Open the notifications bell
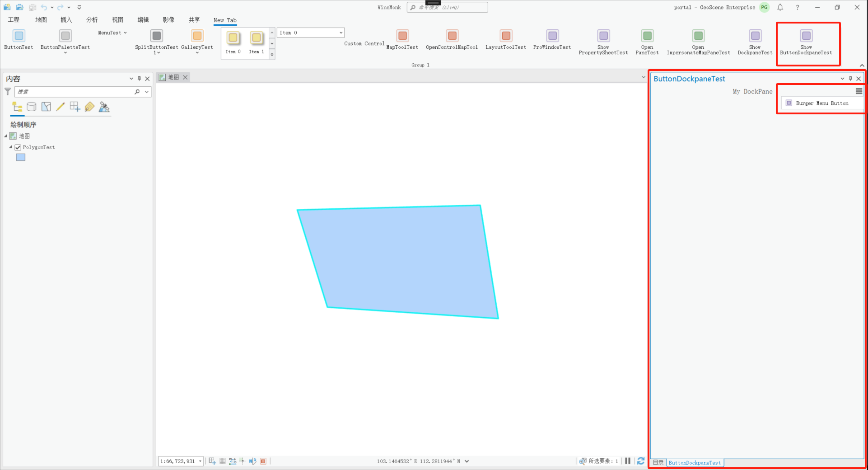Viewport: 868px width, 470px height. click(x=780, y=7)
